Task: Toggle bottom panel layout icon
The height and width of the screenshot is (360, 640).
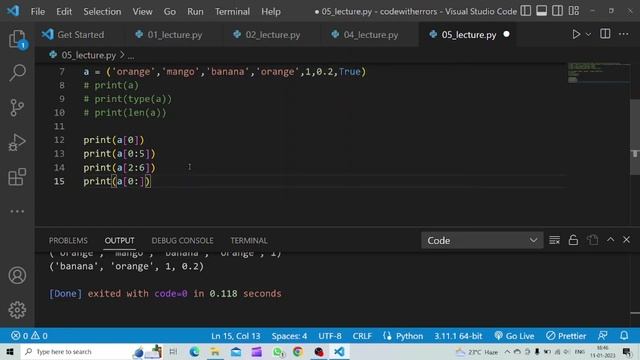Action: (x=542, y=11)
